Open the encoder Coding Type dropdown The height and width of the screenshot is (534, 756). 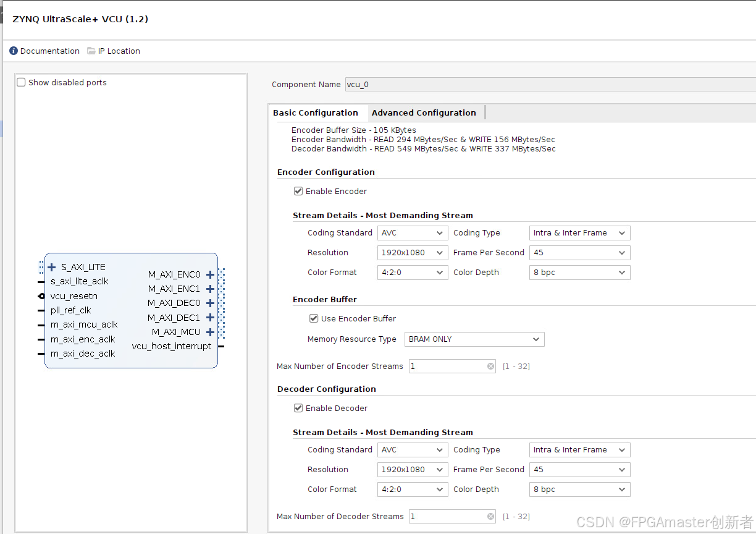(580, 233)
